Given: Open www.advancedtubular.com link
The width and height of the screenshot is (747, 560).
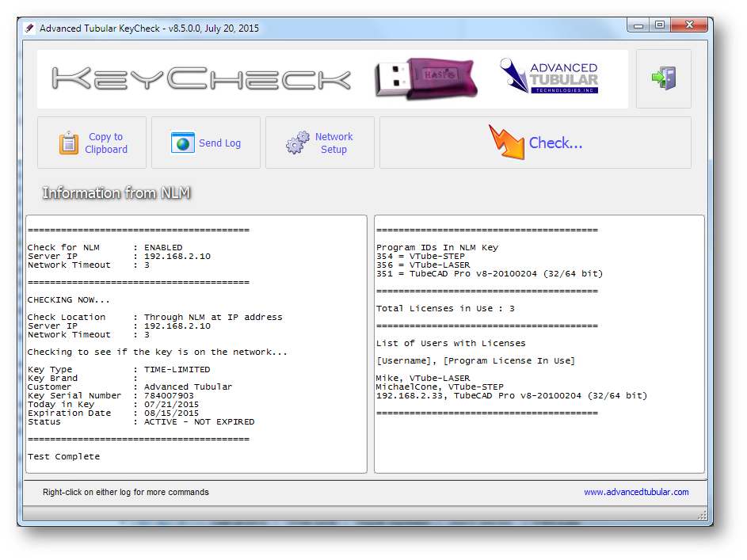Looking at the screenshot, I should point(636,492).
